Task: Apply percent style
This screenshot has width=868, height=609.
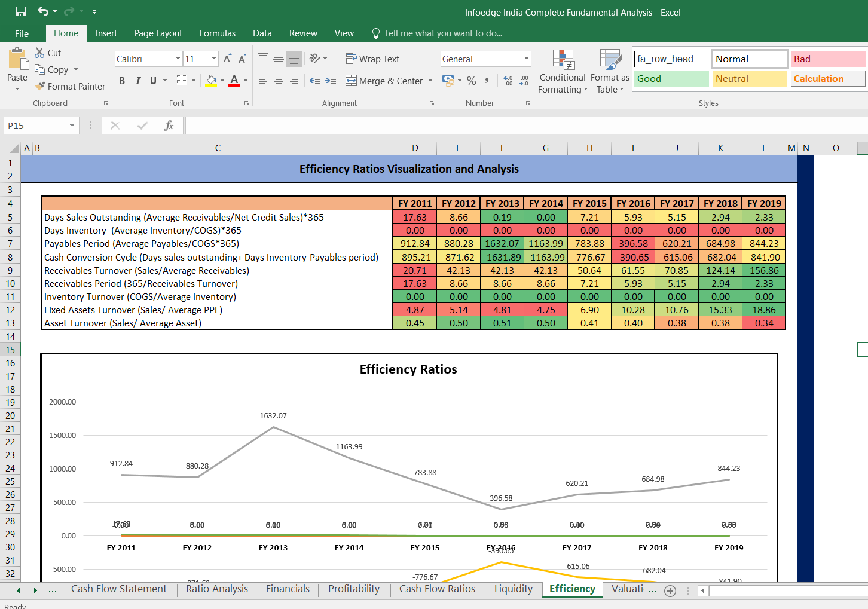Action: (x=472, y=81)
